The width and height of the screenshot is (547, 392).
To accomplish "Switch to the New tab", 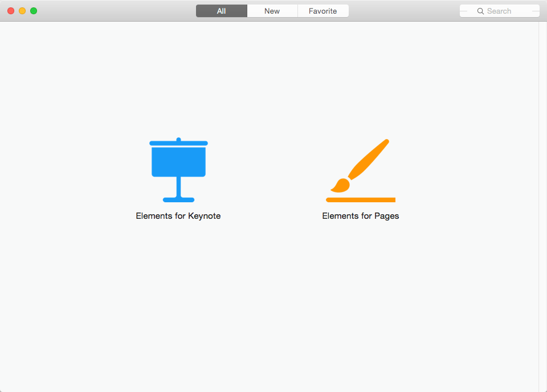I will click(x=272, y=11).
